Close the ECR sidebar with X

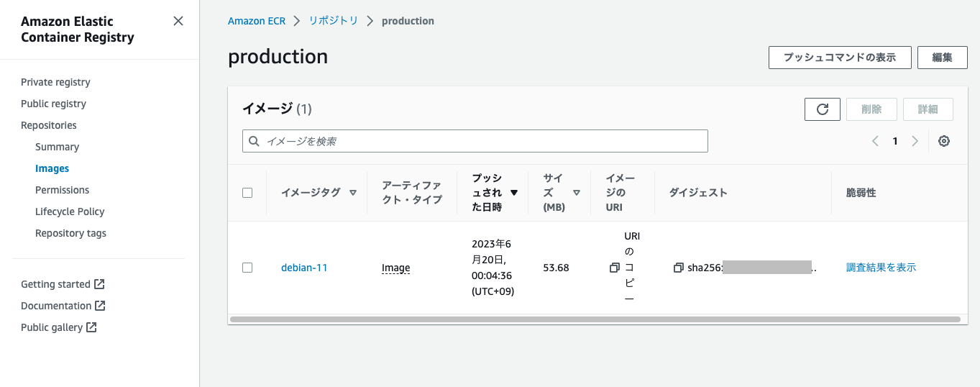[x=178, y=22]
